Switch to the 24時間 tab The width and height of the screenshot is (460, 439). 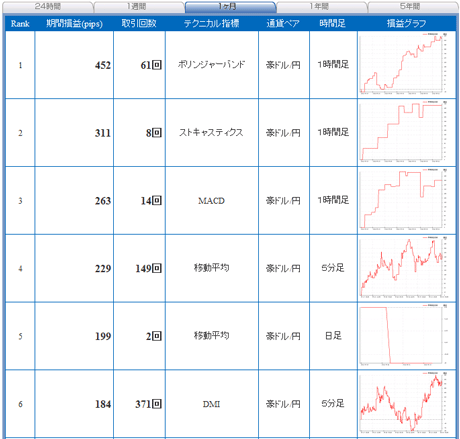click(48, 7)
